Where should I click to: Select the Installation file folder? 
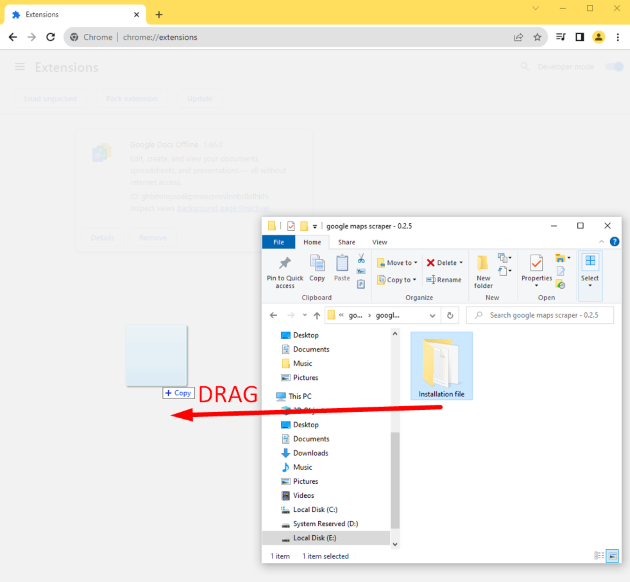441,366
